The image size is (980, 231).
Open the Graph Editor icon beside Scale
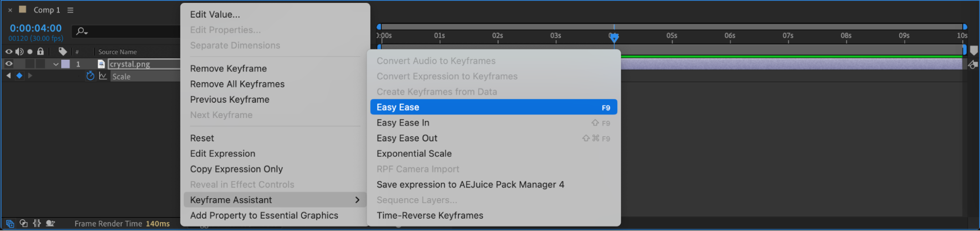(103, 76)
